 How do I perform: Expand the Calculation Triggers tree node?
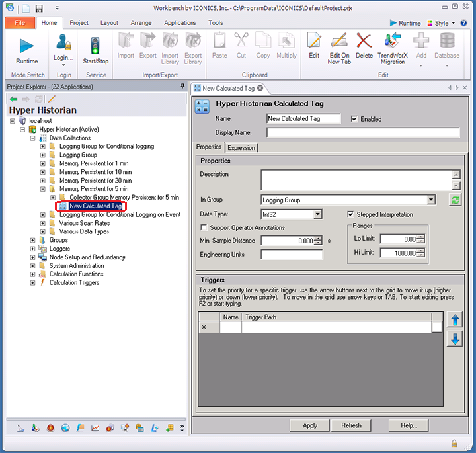click(32, 283)
